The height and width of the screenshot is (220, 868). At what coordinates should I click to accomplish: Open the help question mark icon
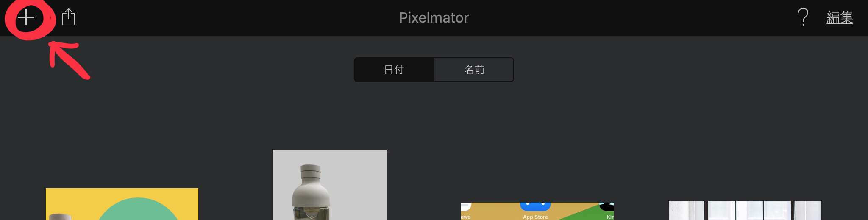tap(803, 17)
